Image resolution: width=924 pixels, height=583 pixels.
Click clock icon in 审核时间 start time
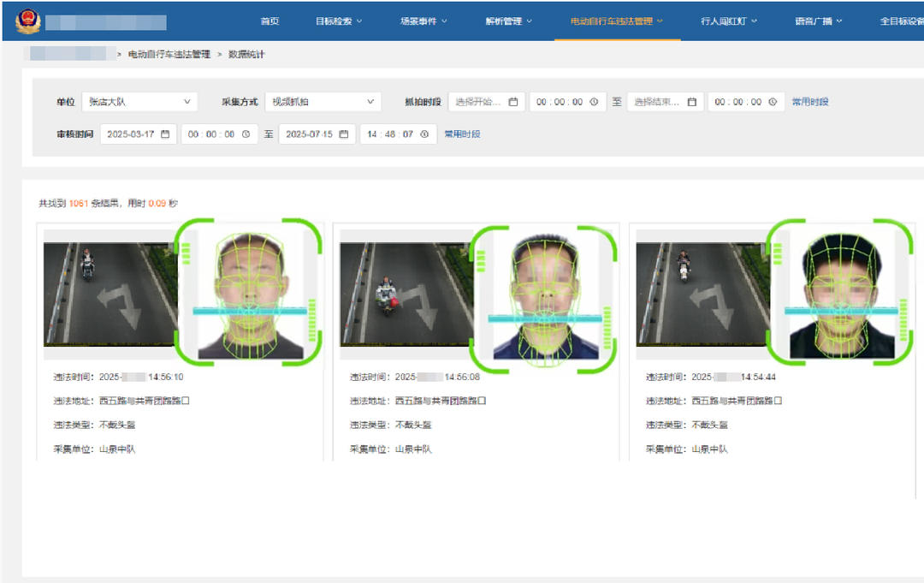(x=246, y=134)
